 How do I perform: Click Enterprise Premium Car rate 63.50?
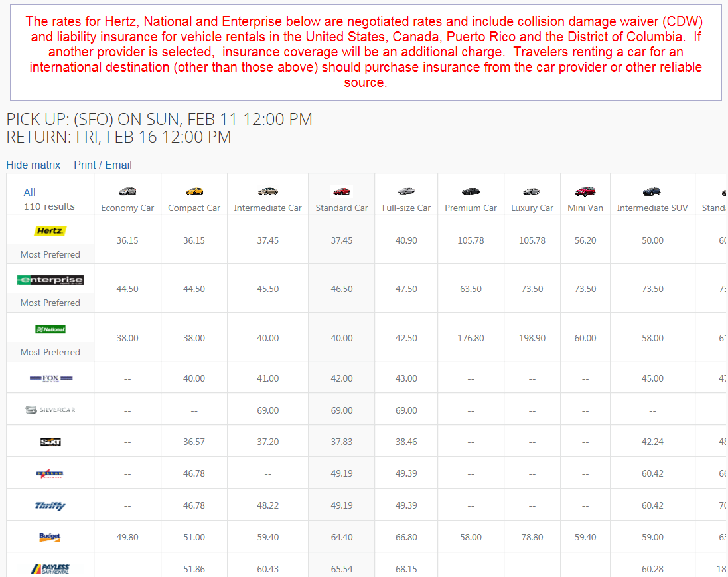(x=471, y=289)
